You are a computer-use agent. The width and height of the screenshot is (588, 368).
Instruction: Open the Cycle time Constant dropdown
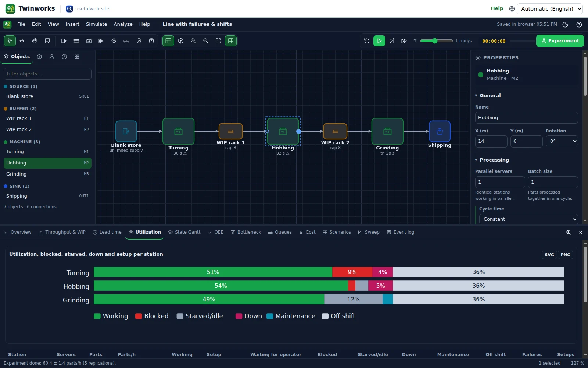[528, 219]
